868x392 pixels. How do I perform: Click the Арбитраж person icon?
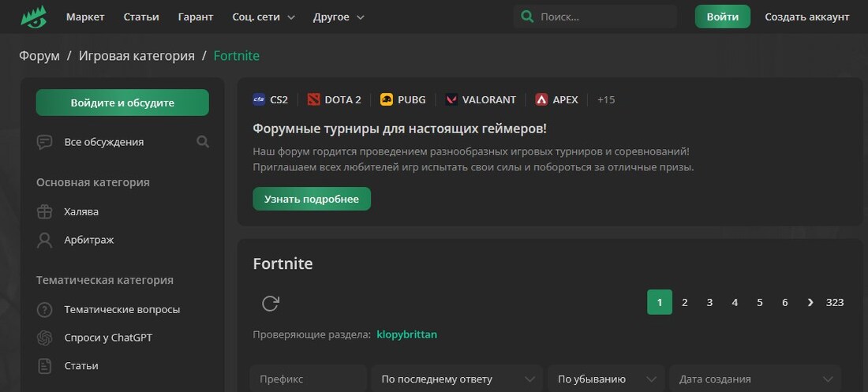(44, 240)
